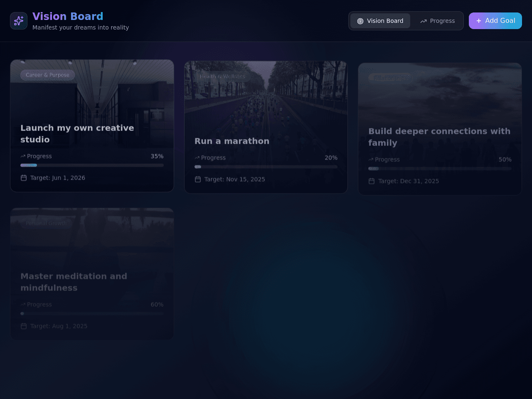
Task: Click the calendar icon next to Nov 15, 2025
Action: 198,180
